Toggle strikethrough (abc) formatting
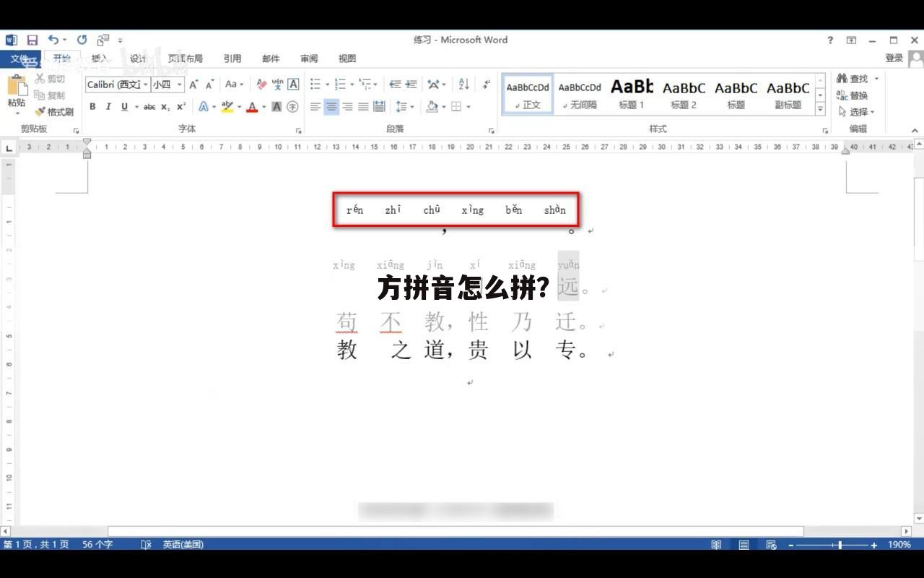This screenshot has height=578, width=924. pyautogui.click(x=149, y=107)
